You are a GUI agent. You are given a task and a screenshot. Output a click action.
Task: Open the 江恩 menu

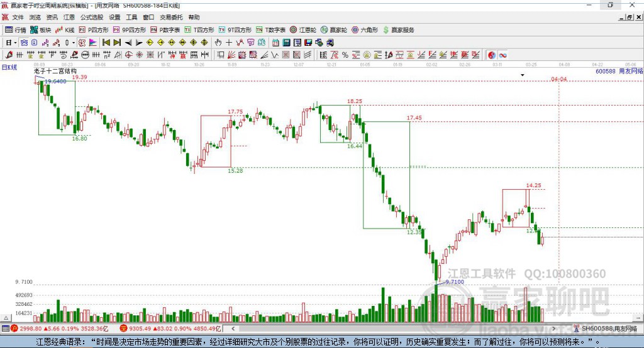tap(69, 17)
